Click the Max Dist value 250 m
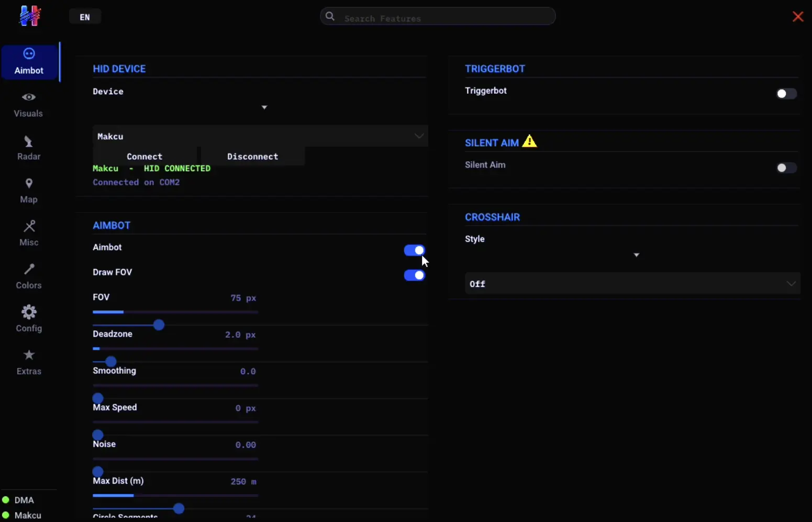 (x=243, y=482)
